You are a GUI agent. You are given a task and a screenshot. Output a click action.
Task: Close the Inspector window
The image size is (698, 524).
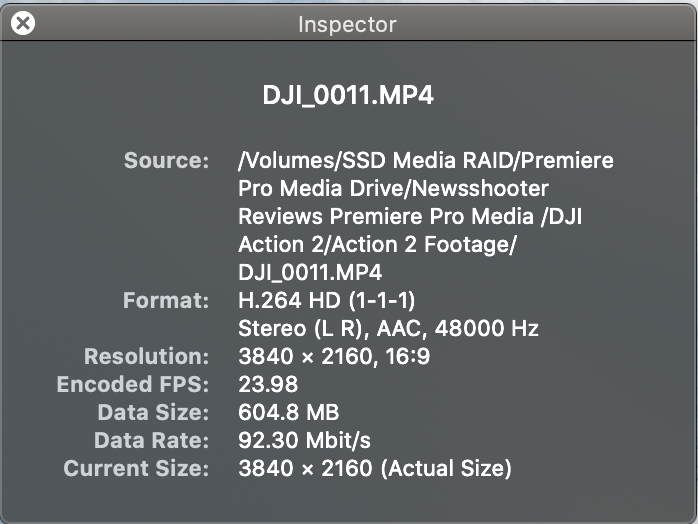pyautogui.click(x=23, y=23)
